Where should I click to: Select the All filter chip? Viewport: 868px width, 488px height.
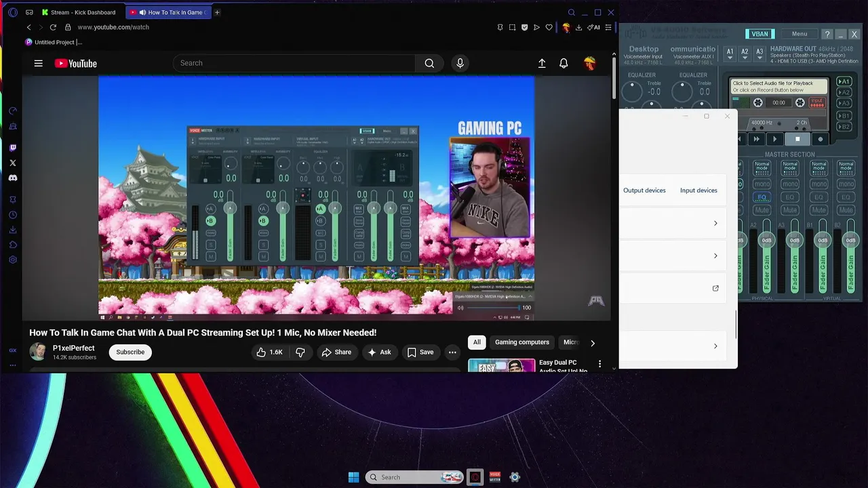click(477, 342)
